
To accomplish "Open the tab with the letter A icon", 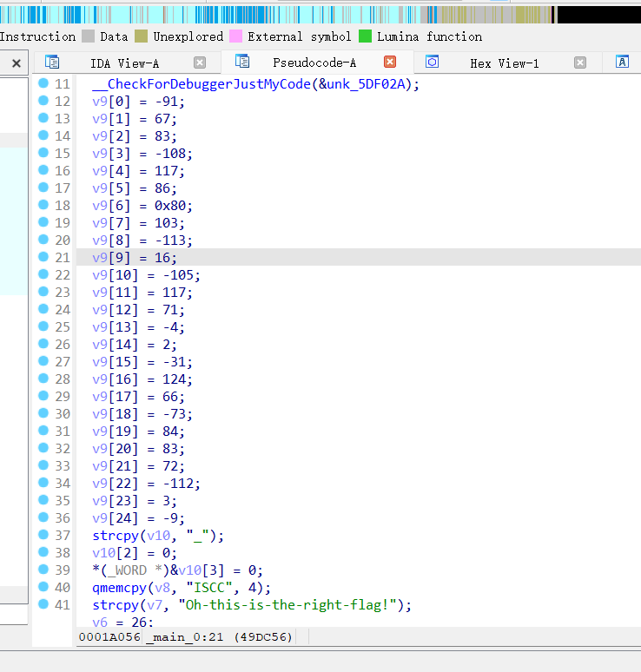I will pyautogui.click(x=622, y=62).
